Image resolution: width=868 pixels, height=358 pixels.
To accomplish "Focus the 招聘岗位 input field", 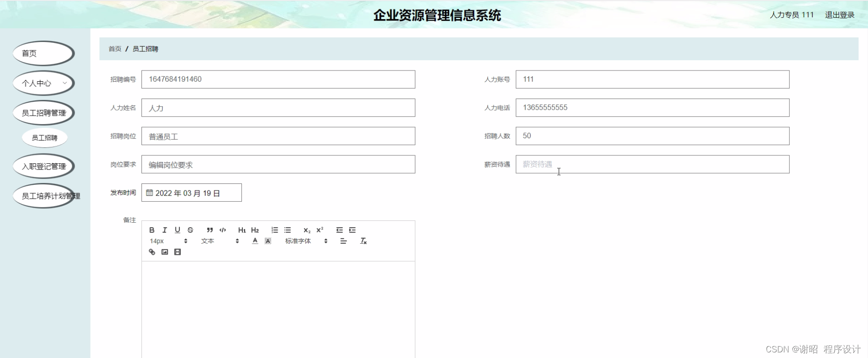I will pos(278,136).
